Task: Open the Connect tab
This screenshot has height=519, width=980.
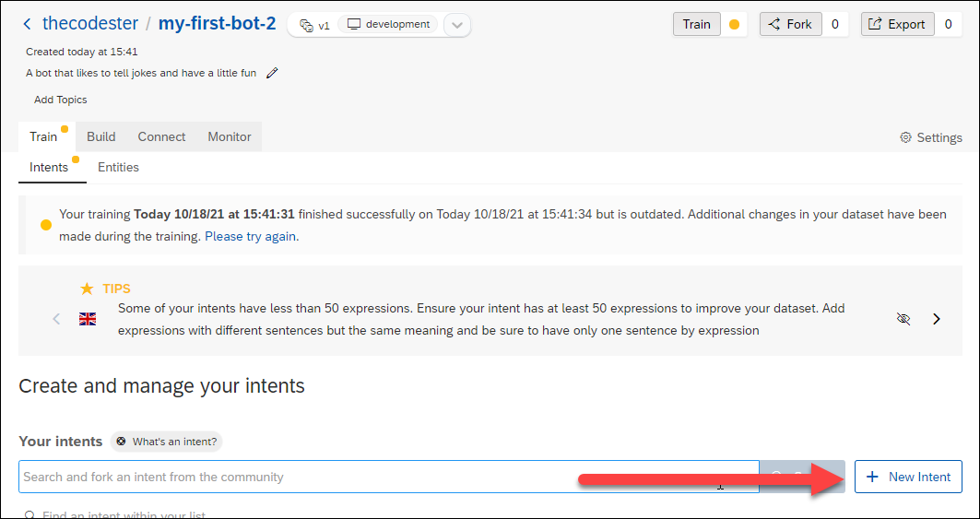Action: coord(162,137)
